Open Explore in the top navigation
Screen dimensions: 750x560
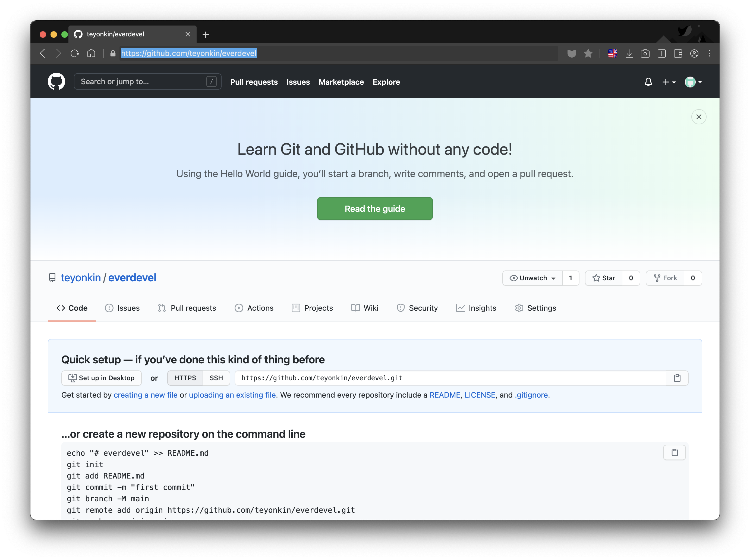(386, 82)
